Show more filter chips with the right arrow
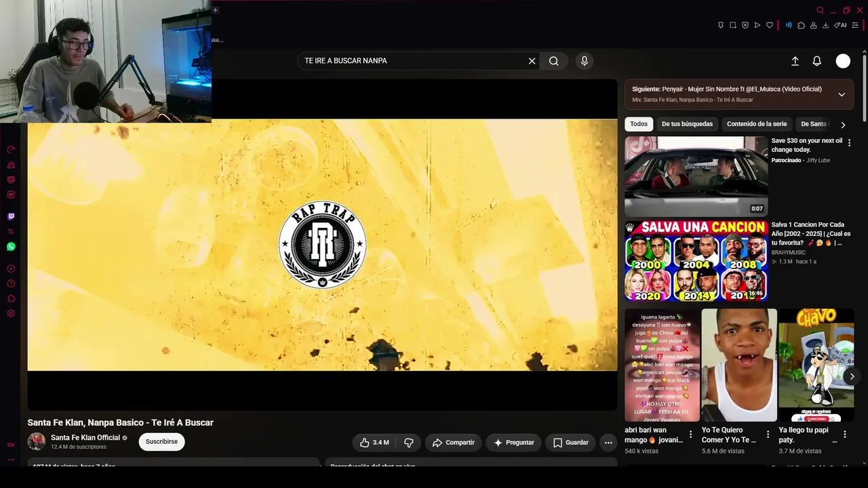The height and width of the screenshot is (488, 868). (x=843, y=125)
